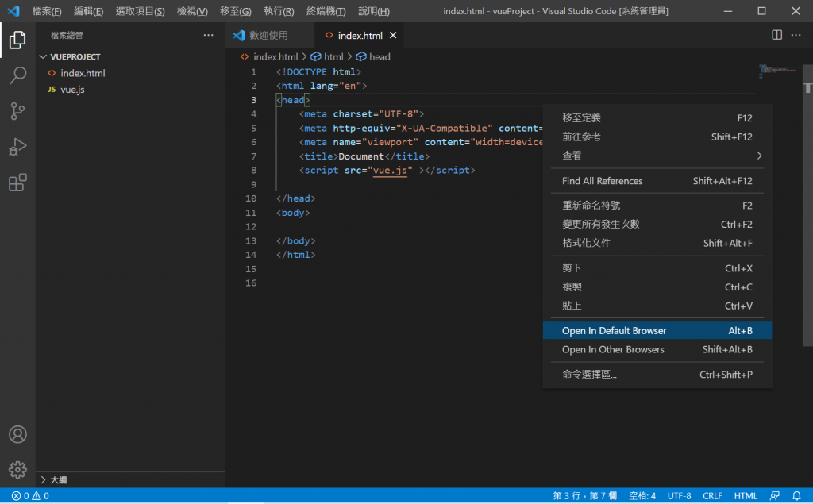
Task: Click the vue.js link in the script tag
Action: click(390, 171)
